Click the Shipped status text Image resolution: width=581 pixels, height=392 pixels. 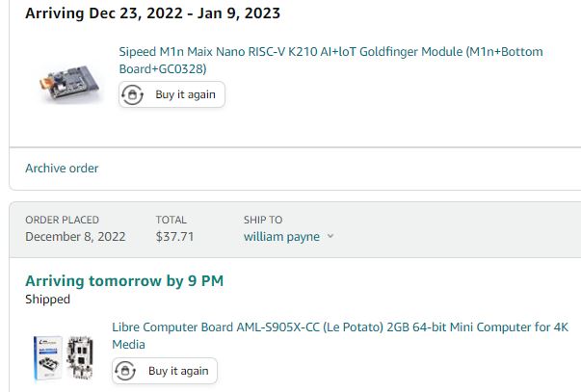click(x=47, y=299)
